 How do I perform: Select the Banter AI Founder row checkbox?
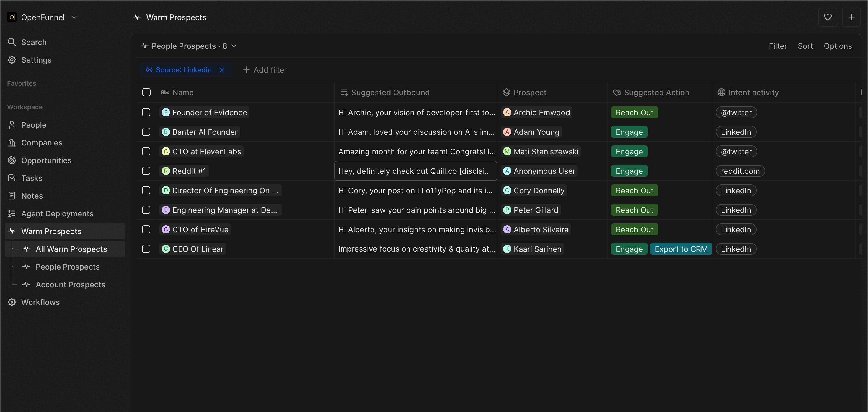coord(146,132)
